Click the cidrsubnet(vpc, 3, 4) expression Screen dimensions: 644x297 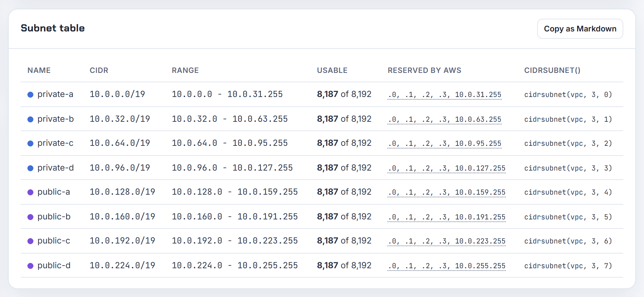click(568, 192)
